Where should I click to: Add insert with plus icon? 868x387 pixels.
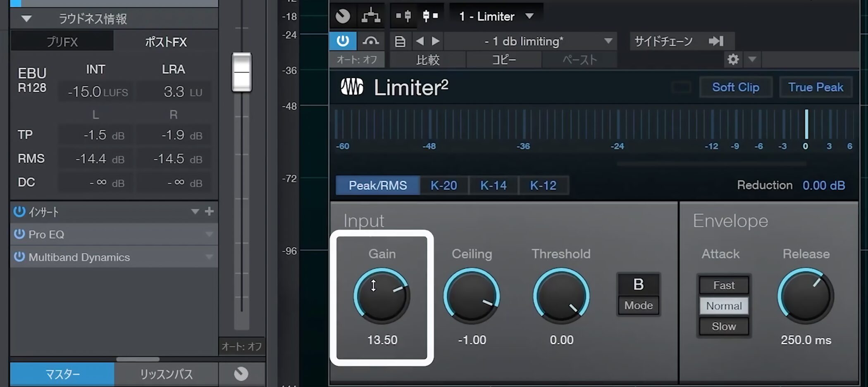click(209, 211)
